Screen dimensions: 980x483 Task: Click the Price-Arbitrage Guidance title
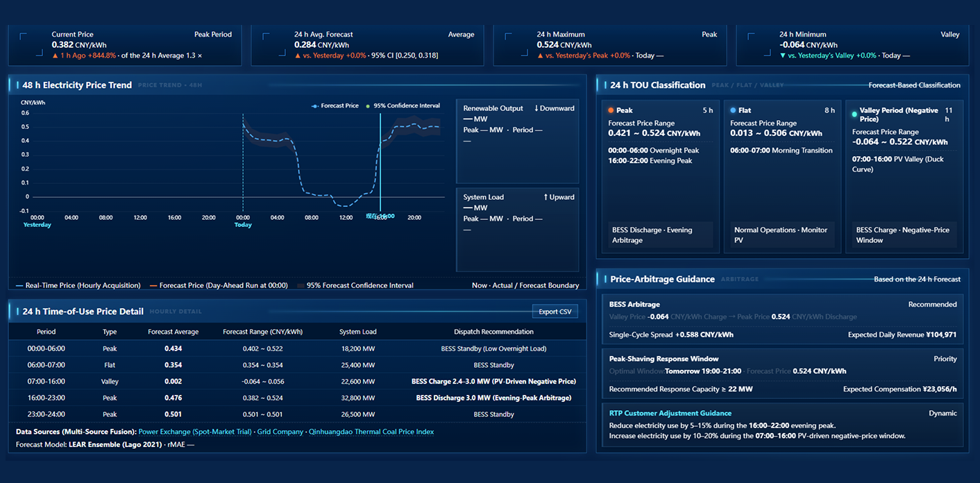point(662,279)
